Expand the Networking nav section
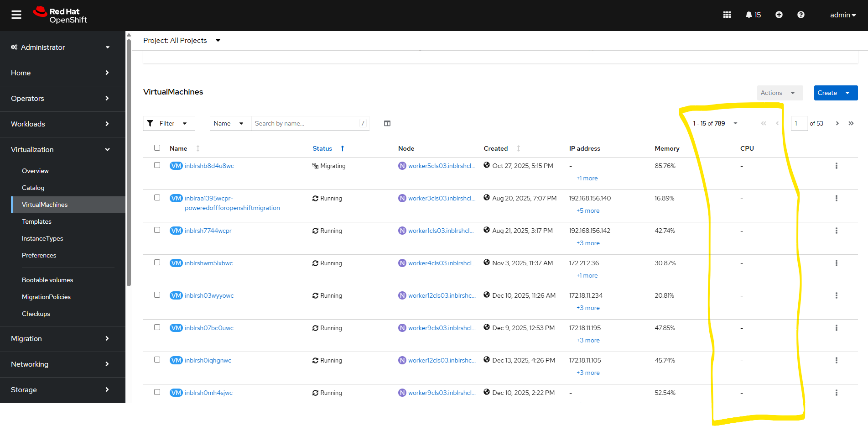The height and width of the screenshot is (426, 868). (62, 364)
